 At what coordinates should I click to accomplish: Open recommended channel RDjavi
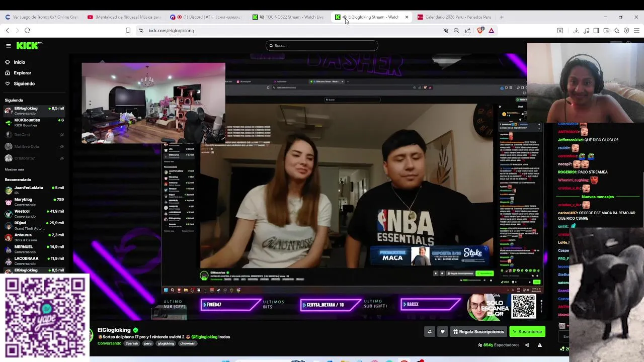34,226
